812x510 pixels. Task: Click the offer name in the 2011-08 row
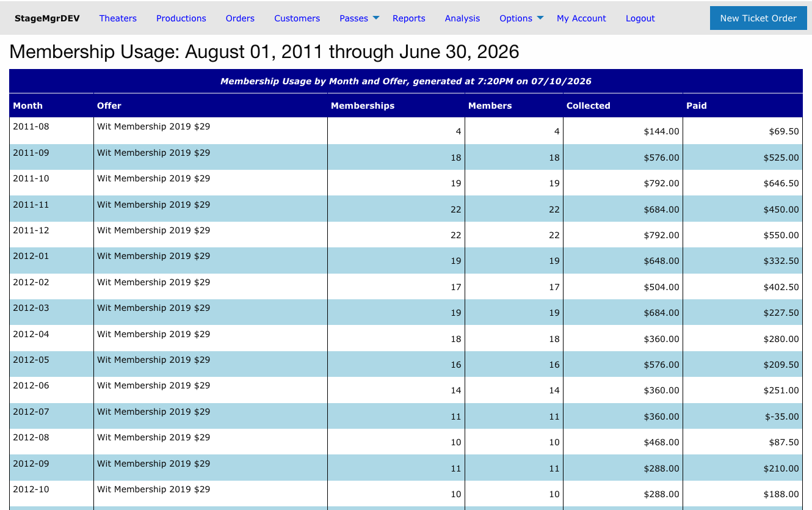[153, 126]
